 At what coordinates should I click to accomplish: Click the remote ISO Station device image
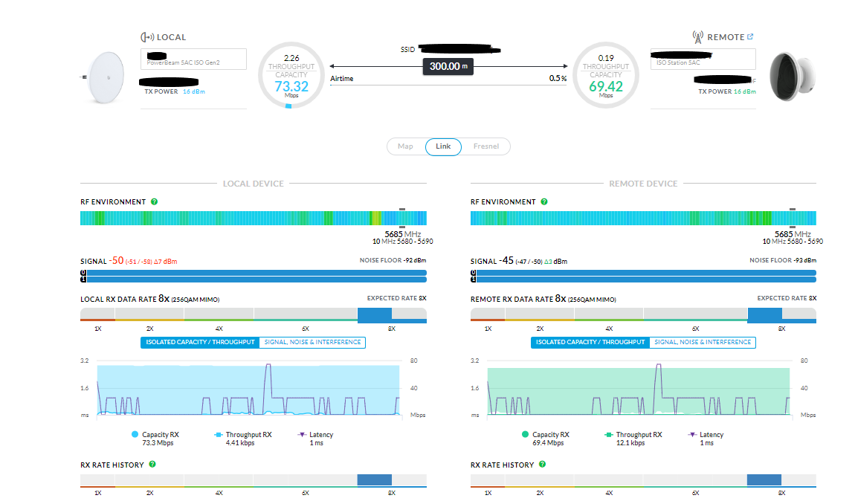(x=793, y=78)
